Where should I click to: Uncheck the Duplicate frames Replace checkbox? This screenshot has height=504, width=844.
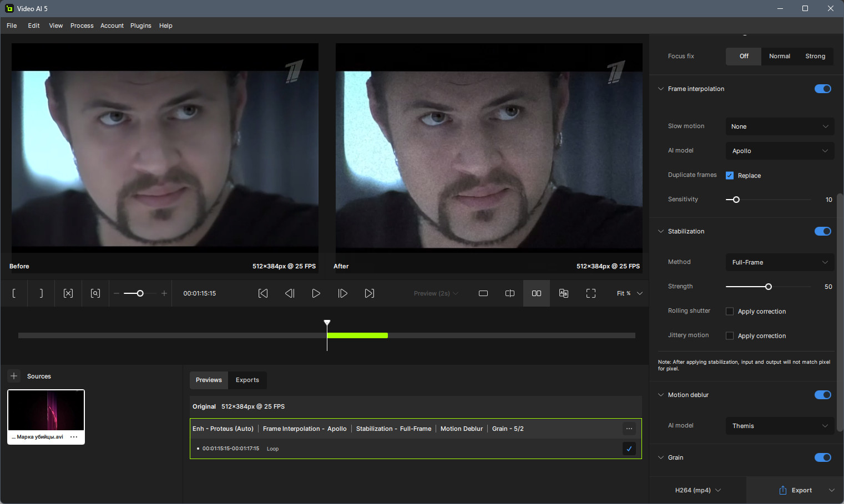click(730, 175)
